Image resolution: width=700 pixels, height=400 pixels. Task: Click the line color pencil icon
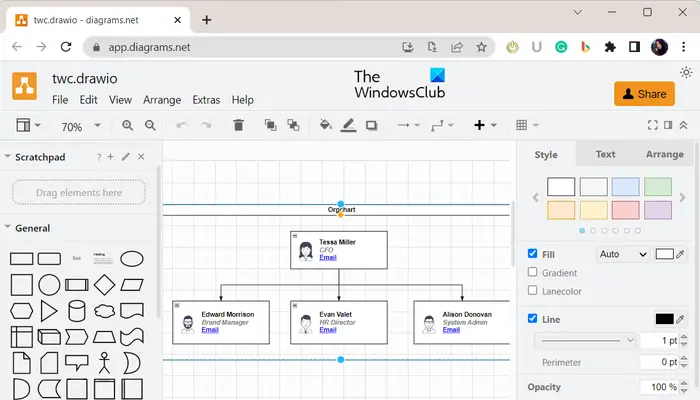click(348, 125)
